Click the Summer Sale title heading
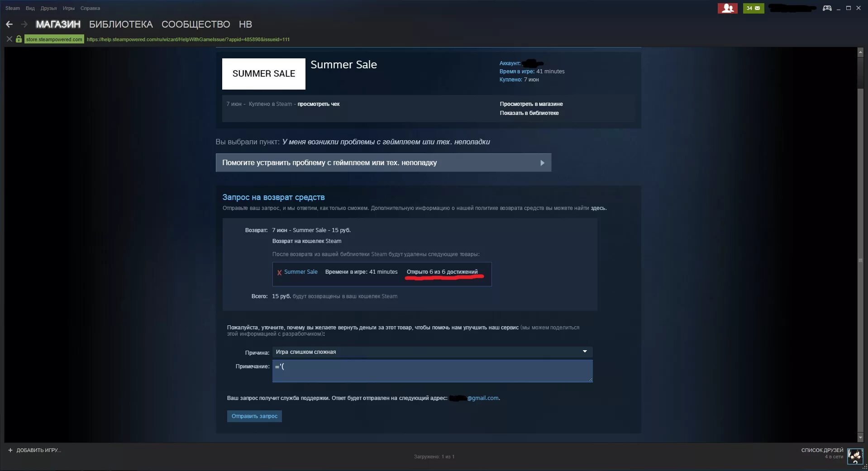 pos(343,65)
